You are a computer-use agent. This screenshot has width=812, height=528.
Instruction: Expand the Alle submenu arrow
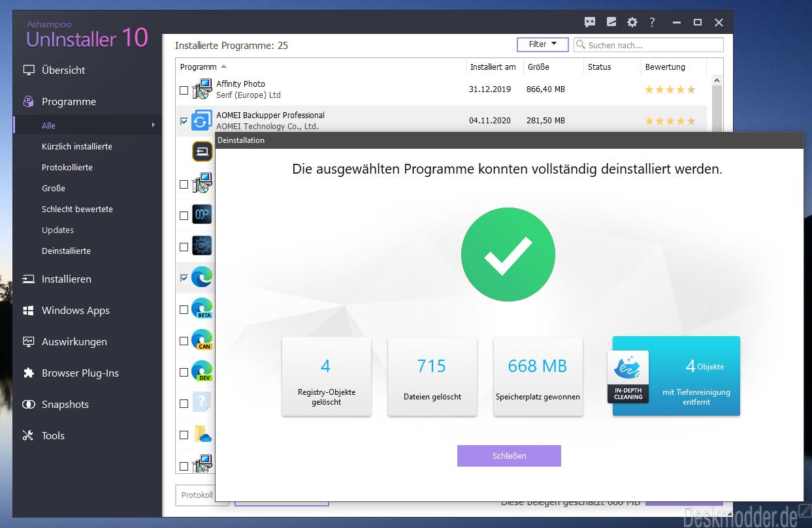pyautogui.click(x=154, y=125)
